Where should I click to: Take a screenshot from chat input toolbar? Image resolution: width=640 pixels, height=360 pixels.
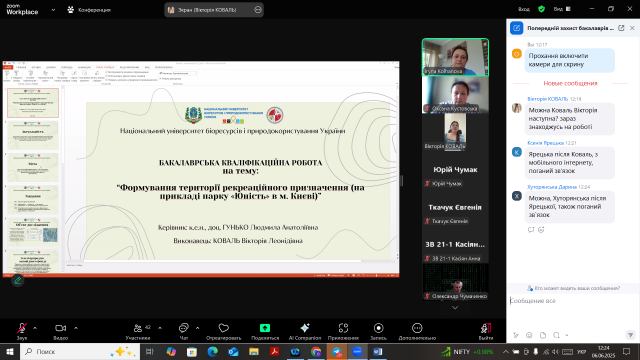coord(556,335)
